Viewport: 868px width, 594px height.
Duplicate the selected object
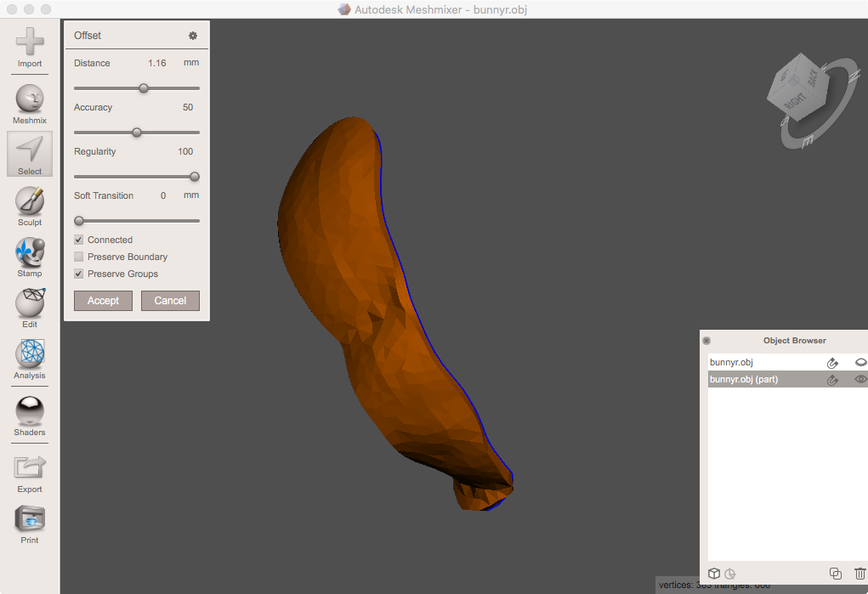pyautogui.click(x=835, y=574)
